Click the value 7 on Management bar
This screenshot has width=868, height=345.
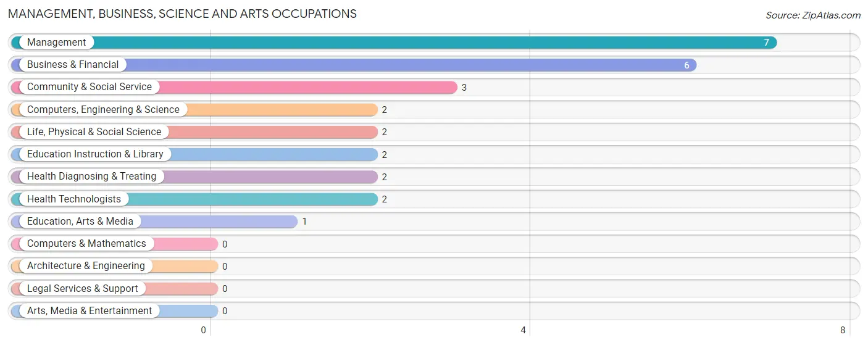766,43
